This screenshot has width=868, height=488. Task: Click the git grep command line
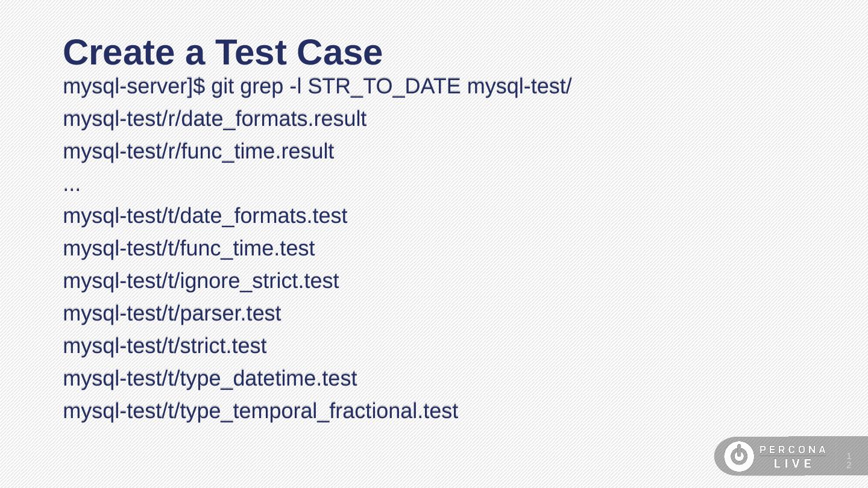click(x=317, y=87)
